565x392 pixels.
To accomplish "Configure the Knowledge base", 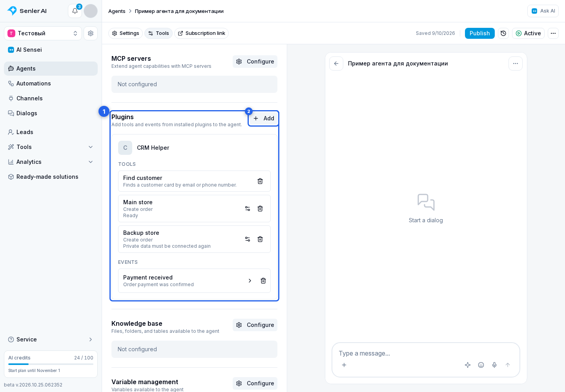I will tap(255, 325).
